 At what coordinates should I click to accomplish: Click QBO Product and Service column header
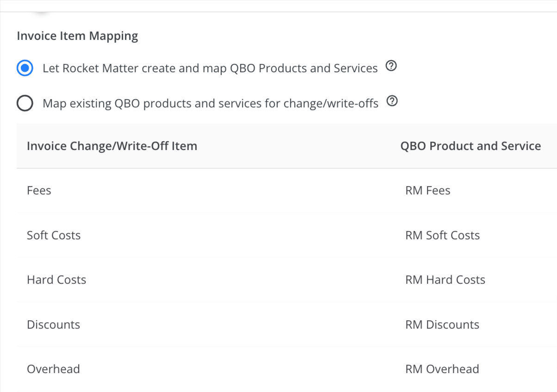point(470,146)
